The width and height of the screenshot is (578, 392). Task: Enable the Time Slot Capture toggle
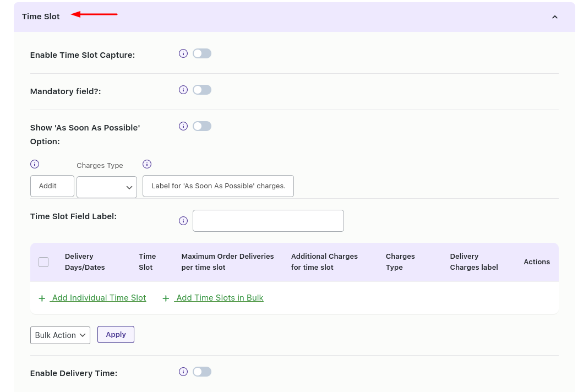coord(202,53)
